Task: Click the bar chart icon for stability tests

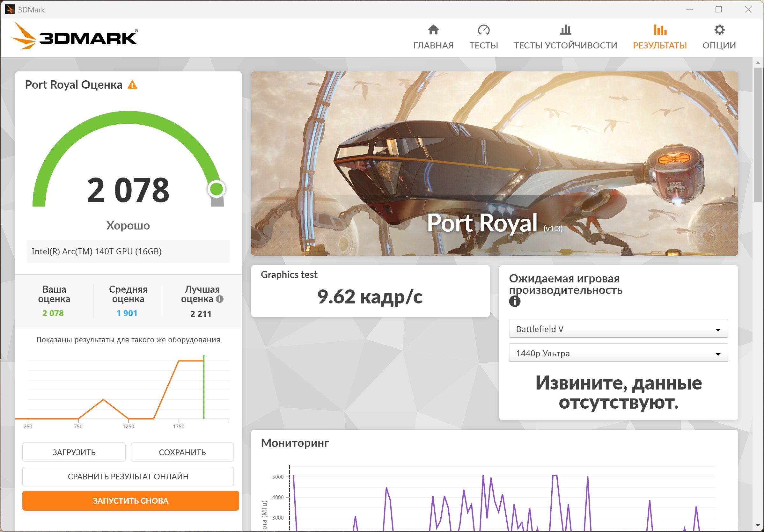Action: click(x=565, y=30)
